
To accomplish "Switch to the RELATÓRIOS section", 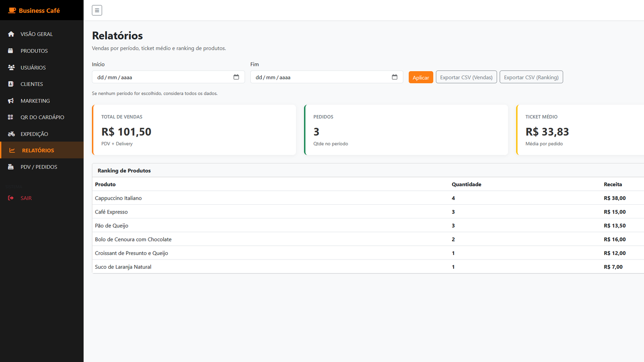I will click(x=38, y=150).
